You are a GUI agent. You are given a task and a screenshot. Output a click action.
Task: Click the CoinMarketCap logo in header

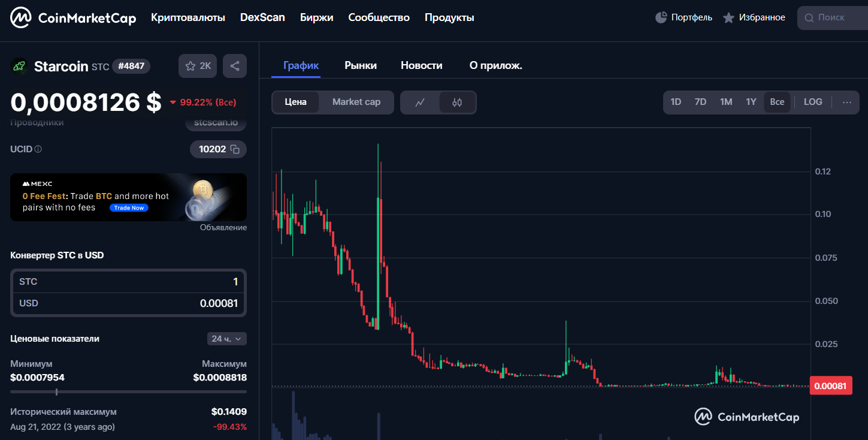coord(73,18)
